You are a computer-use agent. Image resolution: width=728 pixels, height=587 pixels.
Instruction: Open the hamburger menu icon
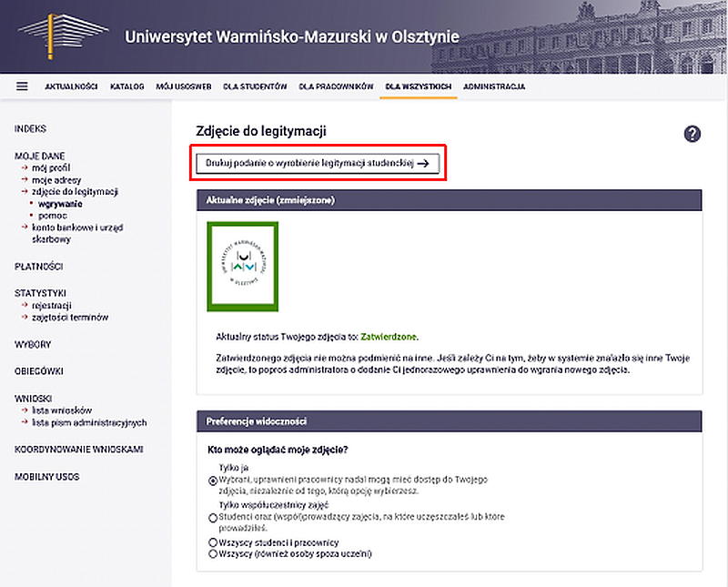click(x=22, y=86)
